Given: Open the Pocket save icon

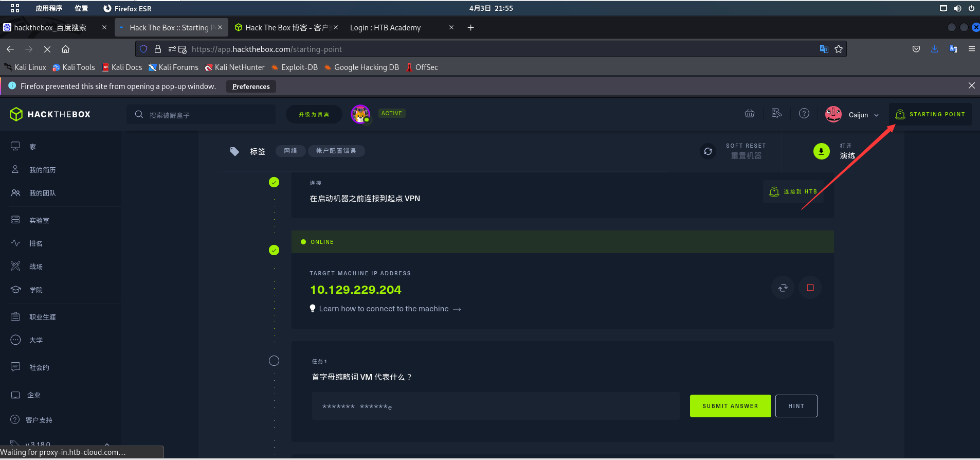Looking at the screenshot, I should click(916, 49).
